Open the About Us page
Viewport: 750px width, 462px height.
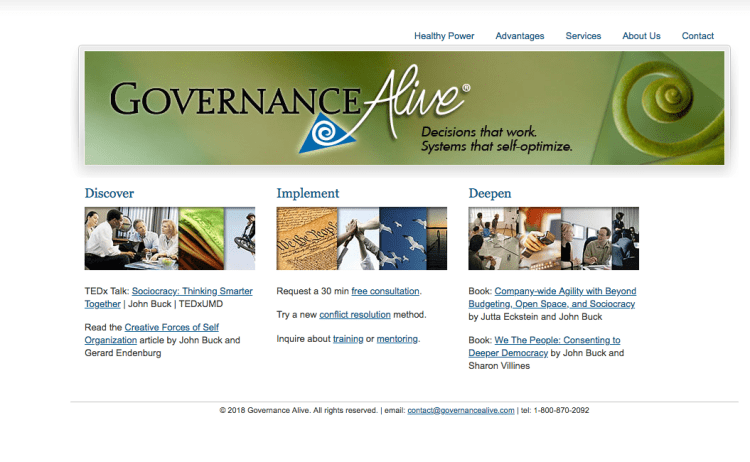(641, 36)
